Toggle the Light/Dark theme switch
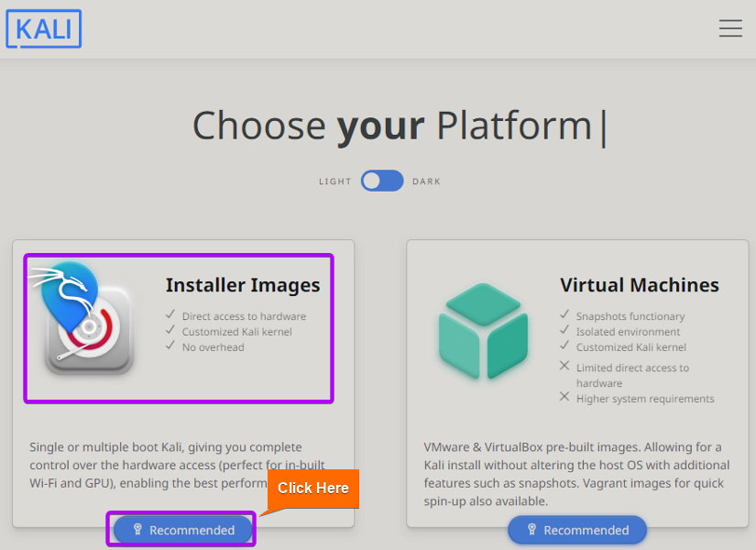Viewport: 756px width, 550px height. [382, 181]
